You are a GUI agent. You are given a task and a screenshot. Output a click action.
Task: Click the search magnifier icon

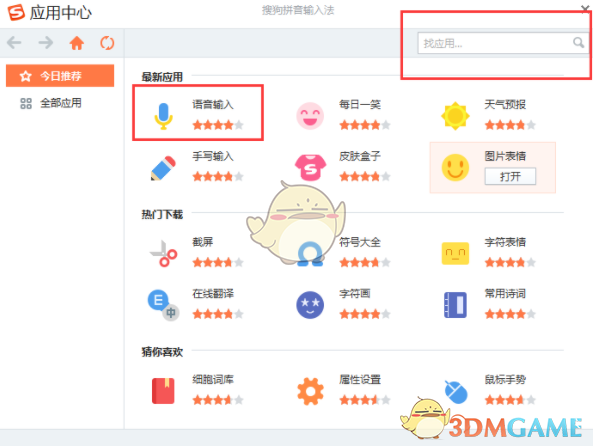578,43
